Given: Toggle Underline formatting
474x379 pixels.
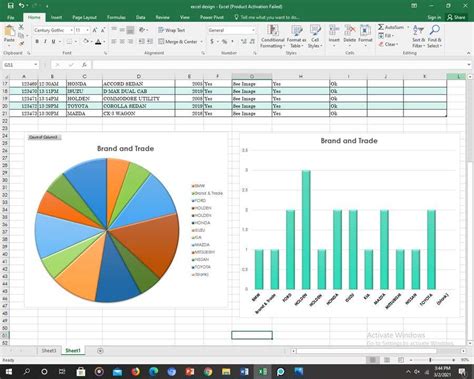Looking at the screenshot, I should 53,42.
